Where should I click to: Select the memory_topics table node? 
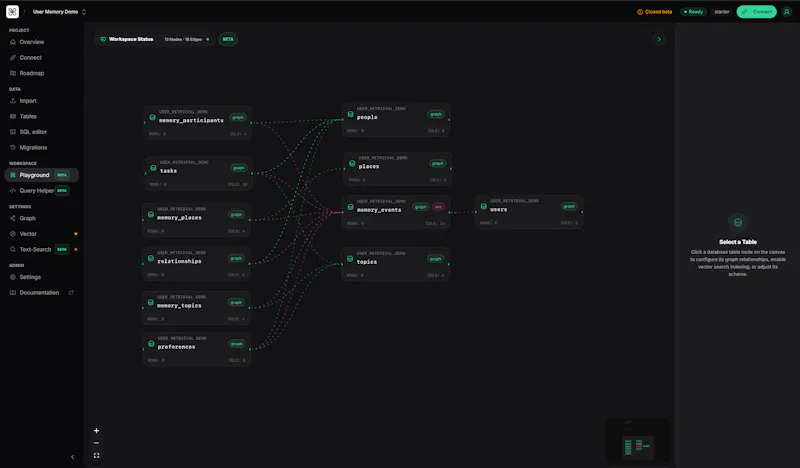[196, 308]
